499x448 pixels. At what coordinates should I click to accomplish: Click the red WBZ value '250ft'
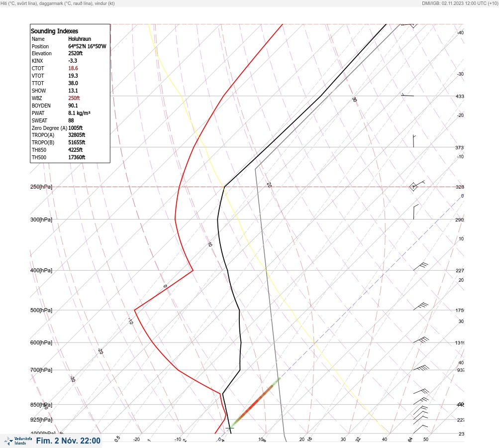74,98
